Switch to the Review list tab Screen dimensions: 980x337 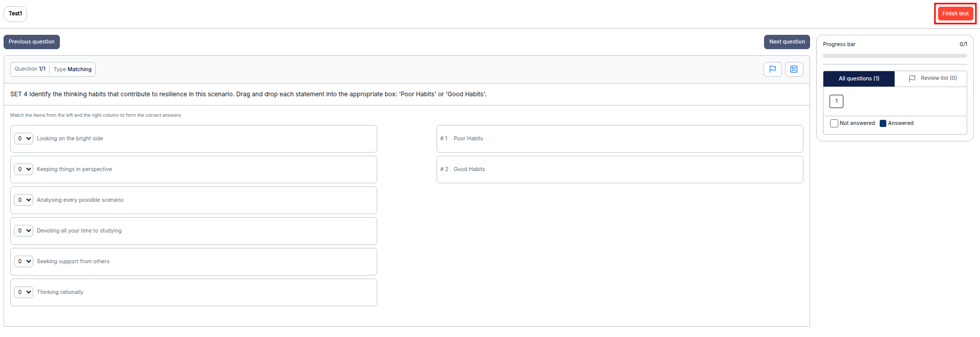pyautogui.click(x=932, y=78)
